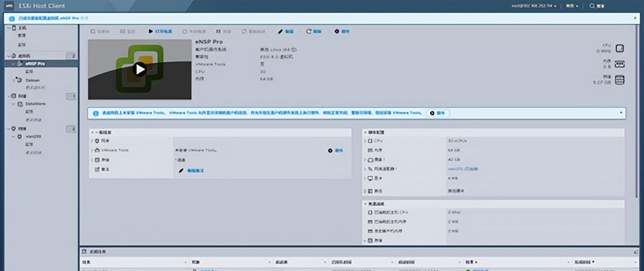Select DataStore in the navigator
644x271 pixels.
pyautogui.click(x=35, y=104)
